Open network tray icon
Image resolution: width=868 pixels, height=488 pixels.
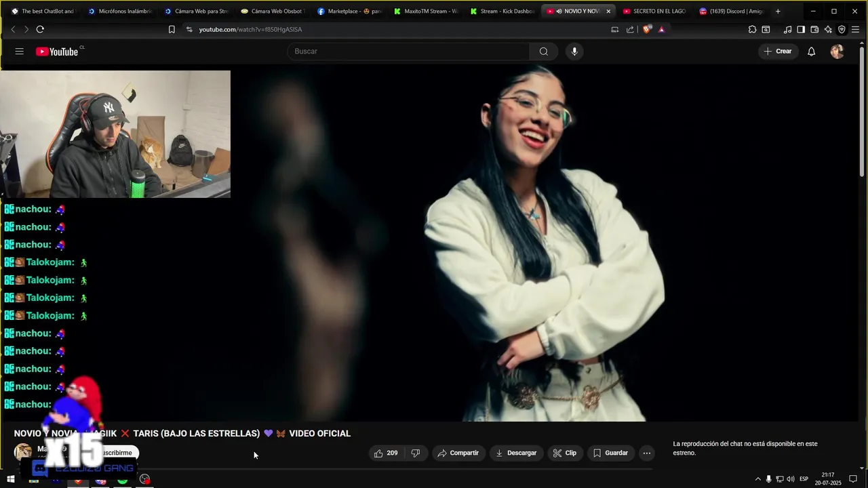pyautogui.click(x=779, y=479)
